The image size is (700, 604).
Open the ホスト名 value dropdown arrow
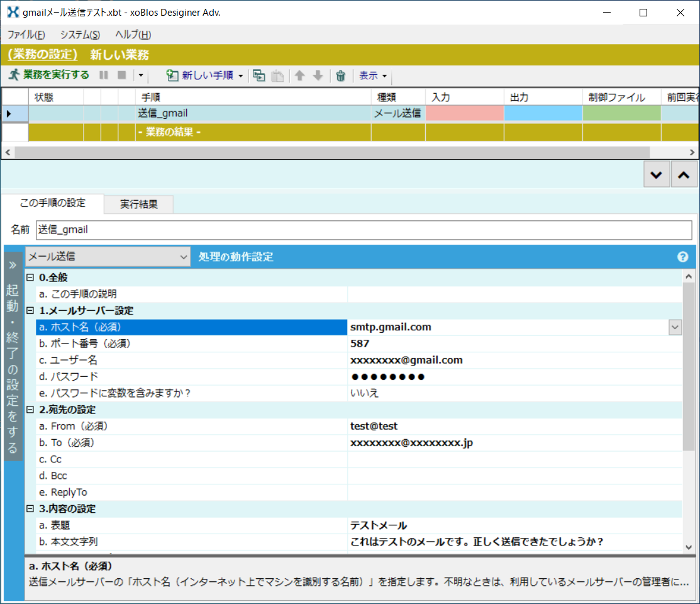(675, 327)
